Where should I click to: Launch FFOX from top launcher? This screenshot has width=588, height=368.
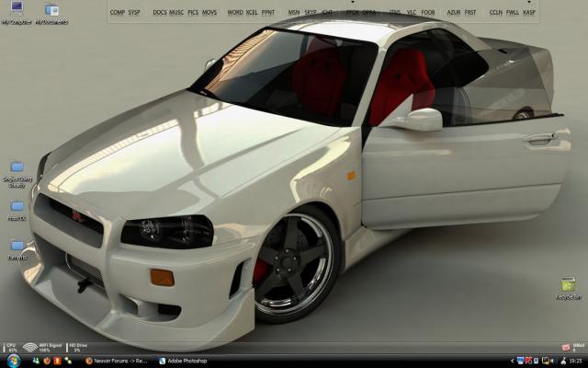click(x=353, y=12)
